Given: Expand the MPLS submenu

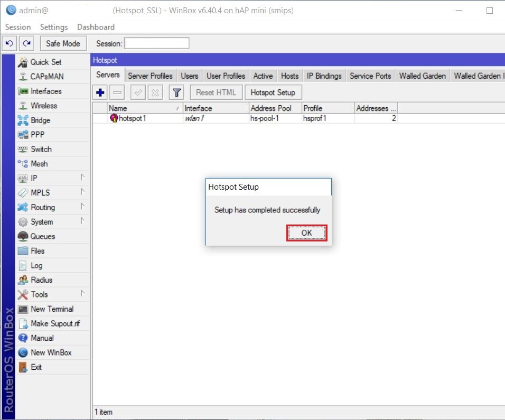Looking at the screenshot, I should pyautogui.click(x=53, y=193).
